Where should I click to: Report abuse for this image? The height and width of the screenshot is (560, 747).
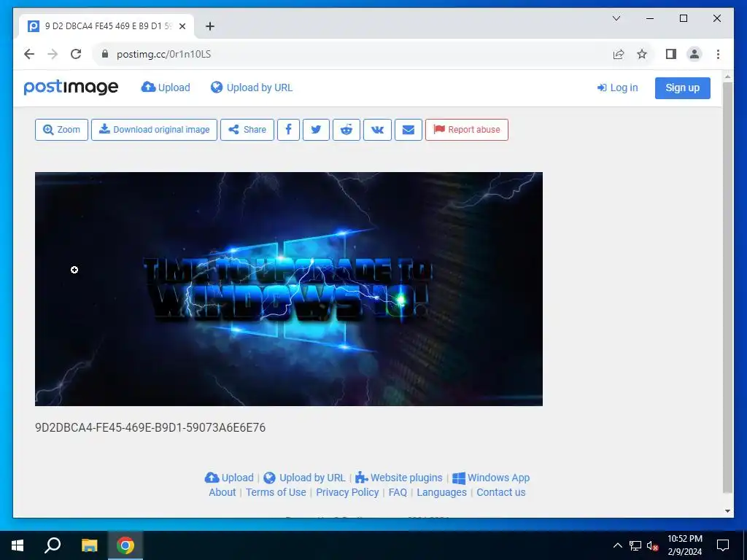(467, 130)
